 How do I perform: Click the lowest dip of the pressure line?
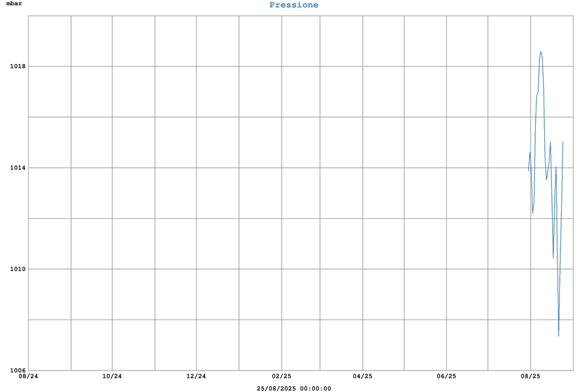[x=559, y=335]
